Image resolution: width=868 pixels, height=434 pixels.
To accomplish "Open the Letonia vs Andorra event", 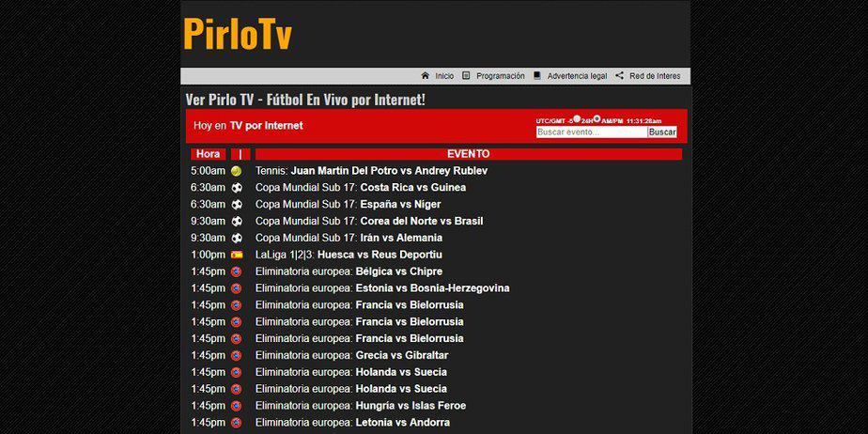I will (352, 423).
